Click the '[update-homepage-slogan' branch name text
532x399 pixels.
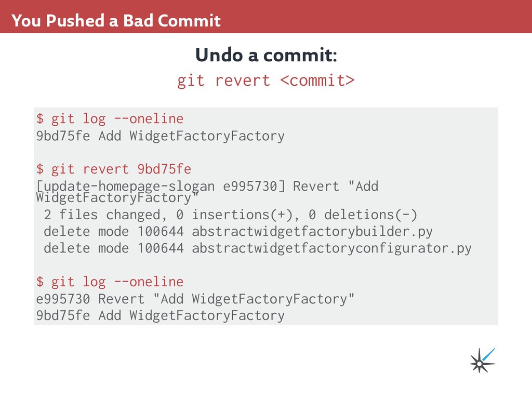125,185
